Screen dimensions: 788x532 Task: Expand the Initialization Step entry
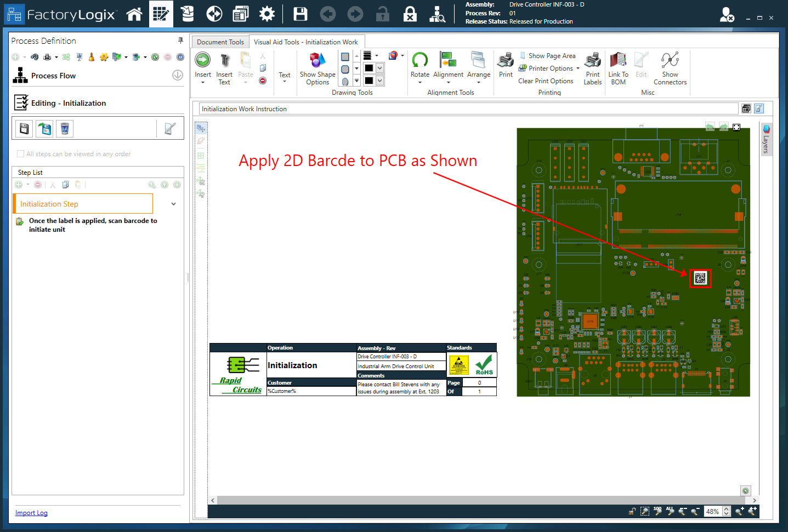tap(173, 203)
